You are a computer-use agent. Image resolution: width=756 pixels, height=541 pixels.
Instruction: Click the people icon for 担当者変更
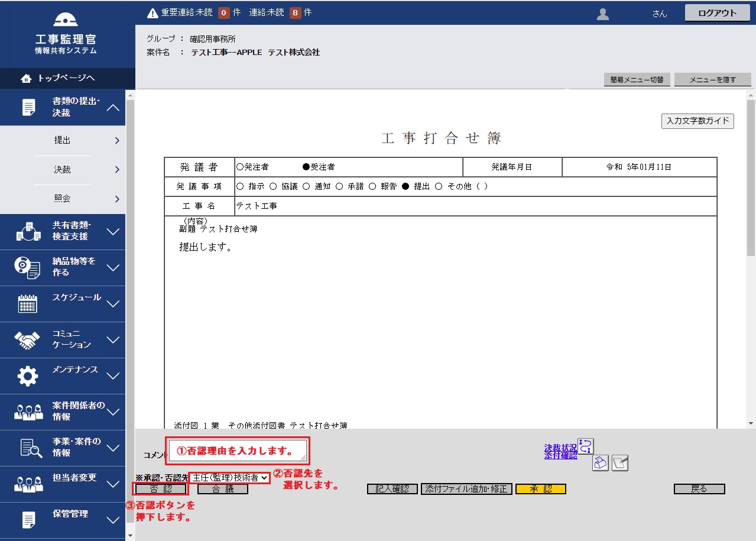click(28, 484)
